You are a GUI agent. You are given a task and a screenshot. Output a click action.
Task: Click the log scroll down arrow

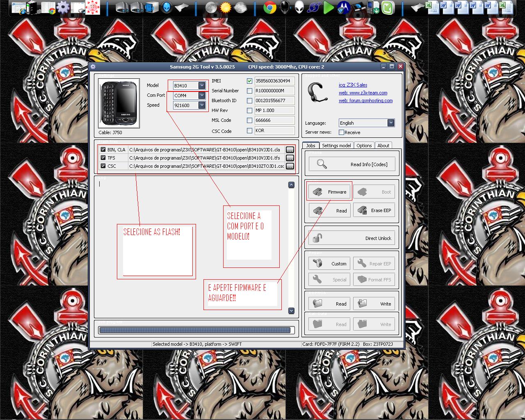tap(291, 311)
